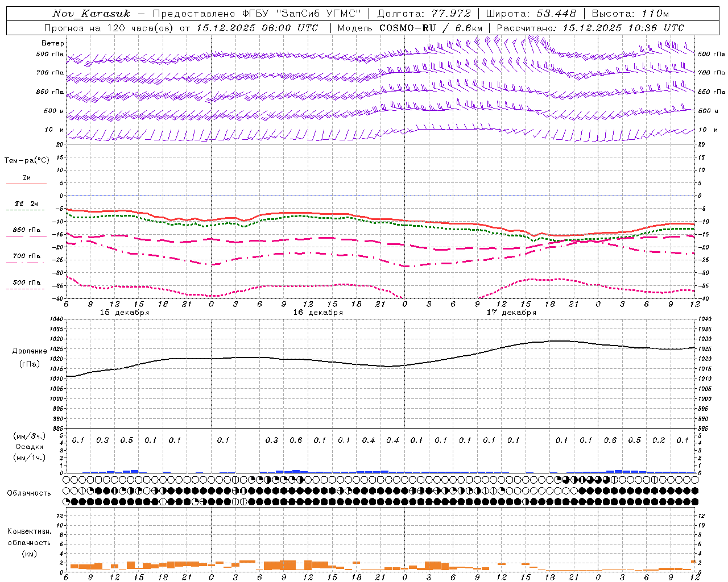Click the 'Долгота: 77.972' header field

click(x=424, y=14)
